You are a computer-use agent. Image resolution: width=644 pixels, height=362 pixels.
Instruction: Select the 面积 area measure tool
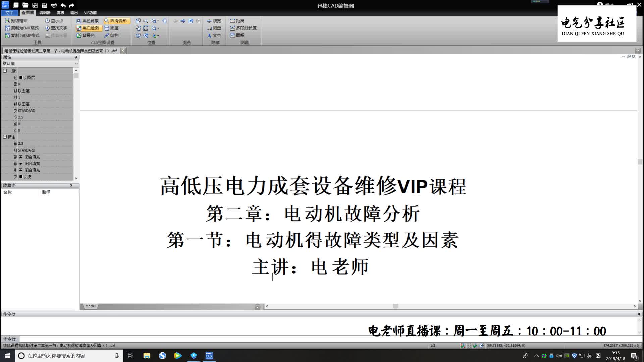coord(237,35)
